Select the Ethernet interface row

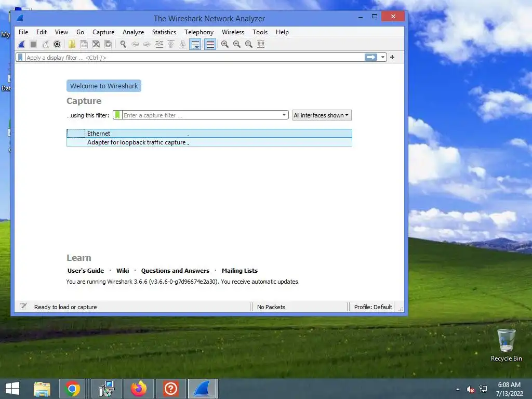(x=209, y=134)
